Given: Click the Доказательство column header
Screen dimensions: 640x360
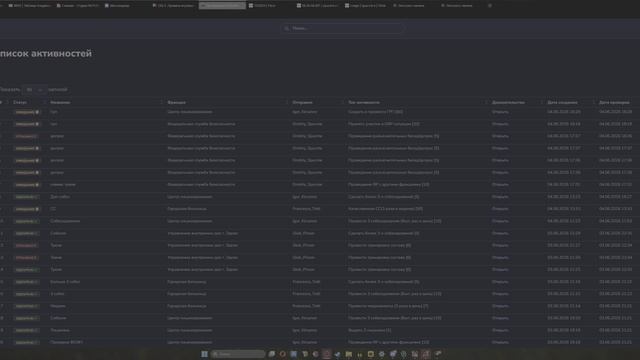Looking at the screenshot, I should (x=508, y=102).
